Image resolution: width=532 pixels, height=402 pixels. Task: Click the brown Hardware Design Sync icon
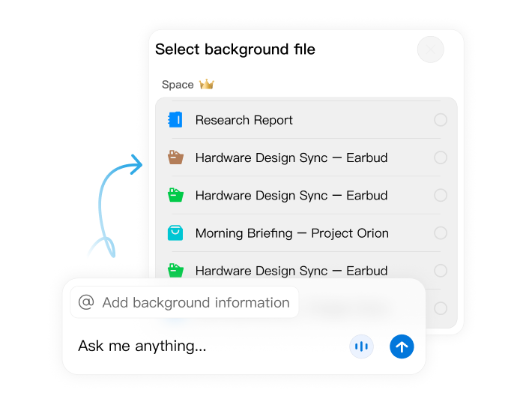click(175, 157)
